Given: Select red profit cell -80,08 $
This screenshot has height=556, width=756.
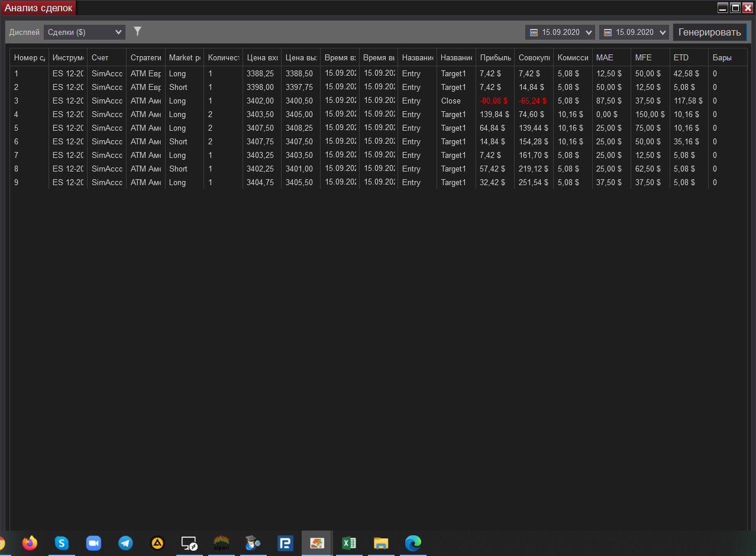Looking at the screenshot, I should tap(495, 101).
